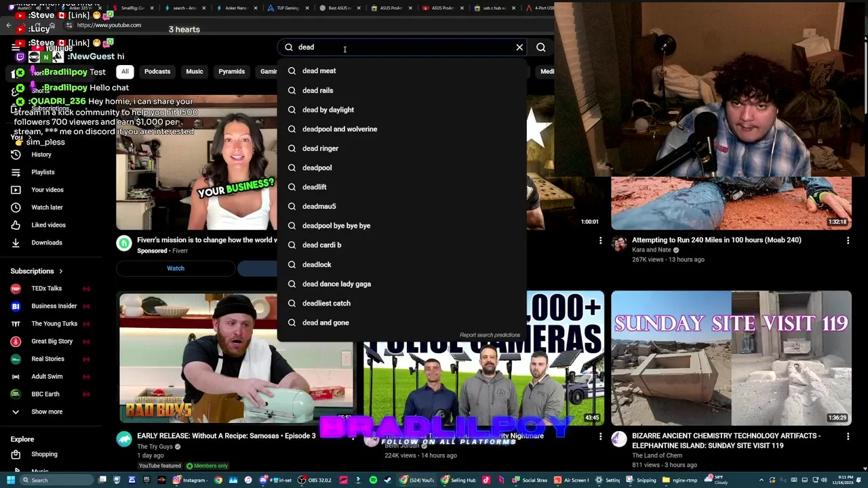Open Snipping tool from the taskbar

[642, 481]
